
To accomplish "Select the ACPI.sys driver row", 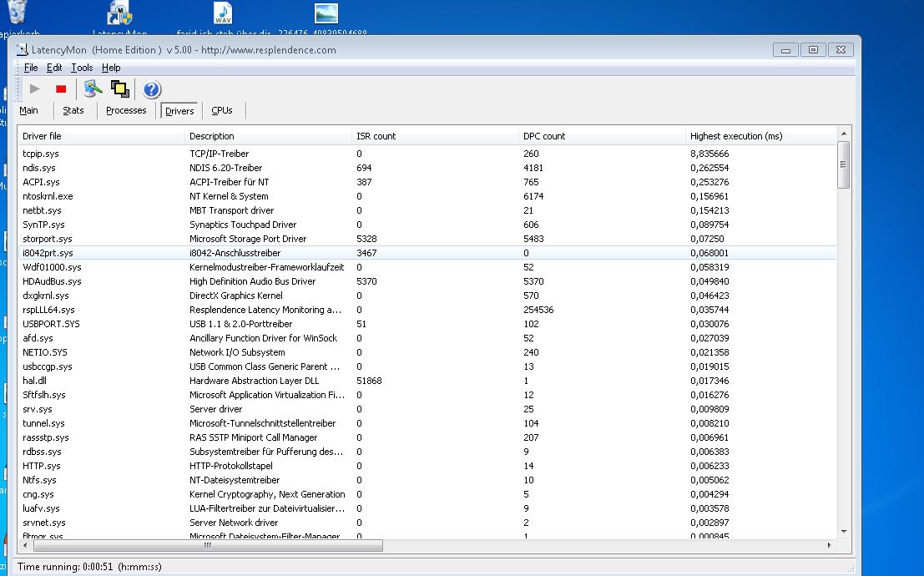I will (427, 182).
